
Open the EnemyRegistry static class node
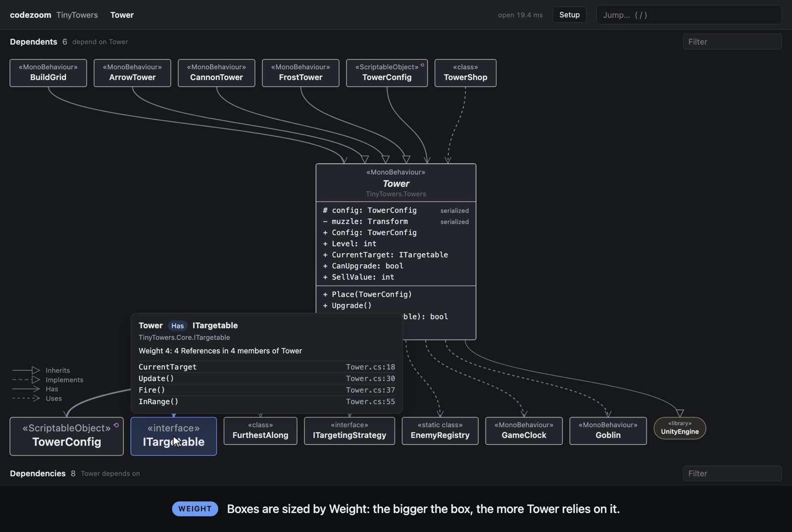click(x=440, y=431)
